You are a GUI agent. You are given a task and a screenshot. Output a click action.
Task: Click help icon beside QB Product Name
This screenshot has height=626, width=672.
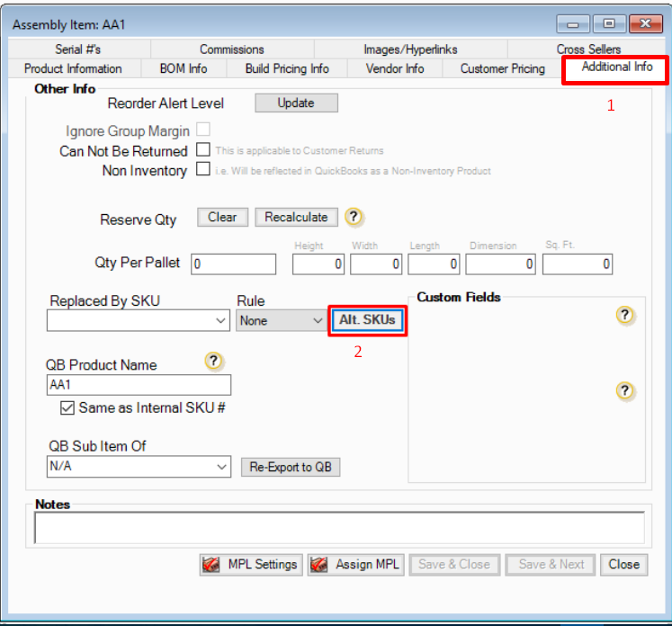(213, 361)
